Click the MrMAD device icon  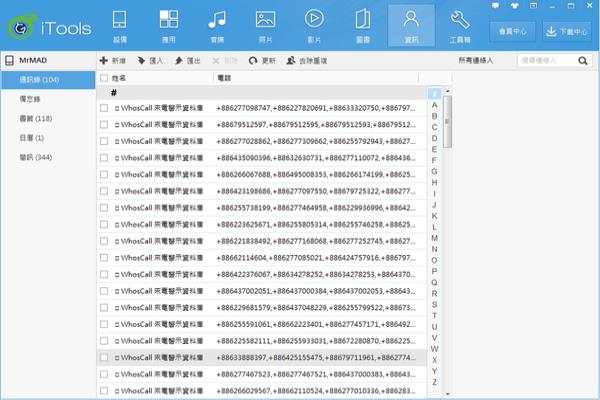9,60
